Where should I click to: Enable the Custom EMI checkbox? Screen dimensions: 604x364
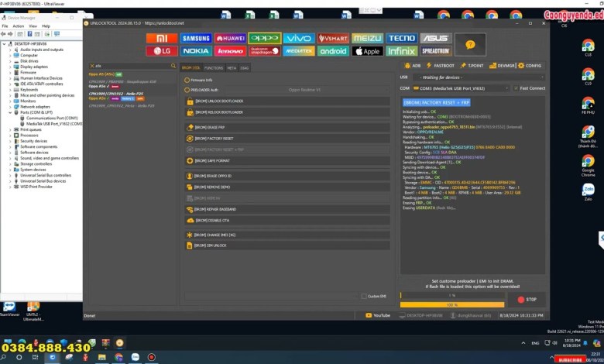coord(363,296)
